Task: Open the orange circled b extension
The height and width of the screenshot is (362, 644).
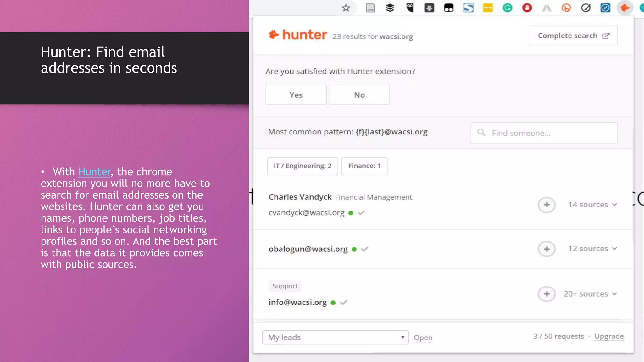Action: (x=566, y=8)
